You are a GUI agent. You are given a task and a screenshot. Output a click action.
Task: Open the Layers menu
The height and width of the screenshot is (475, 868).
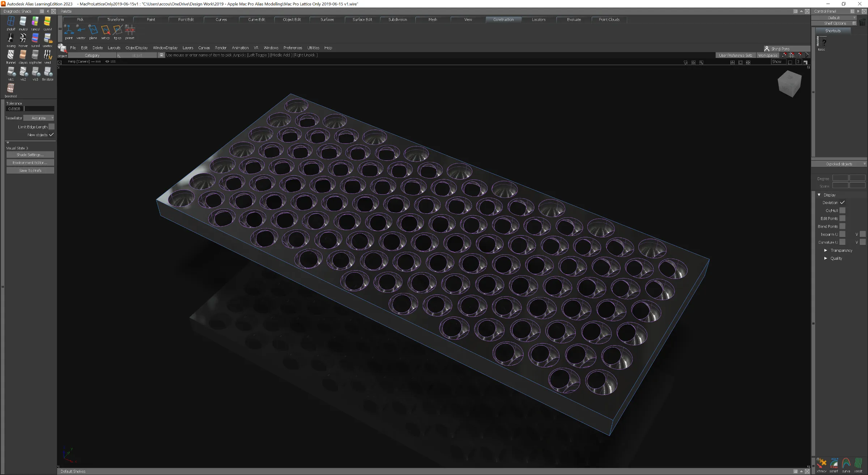188,48
